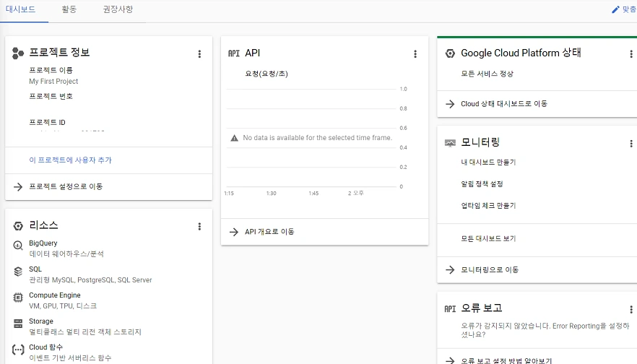Click the 프로젝트 번호 label
Image resolution: width=637 pixels, height=364 pixels.
(x=51, y=96)
